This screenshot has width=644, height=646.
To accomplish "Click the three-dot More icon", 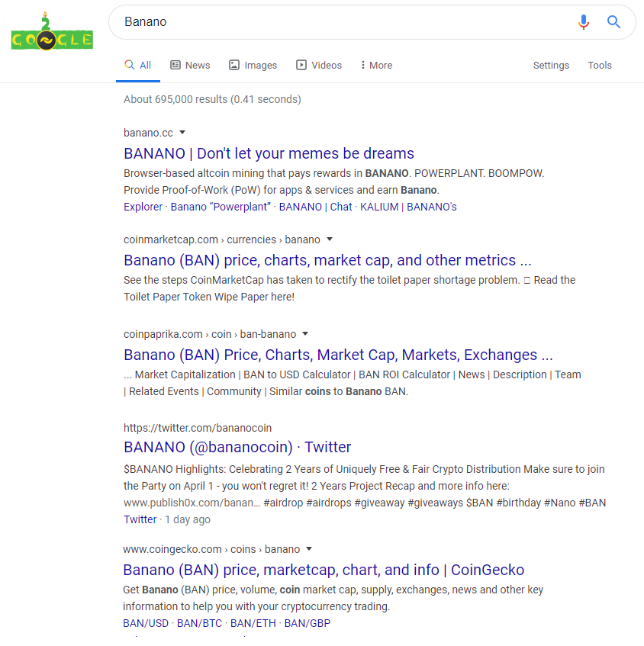I will point(362,65).
